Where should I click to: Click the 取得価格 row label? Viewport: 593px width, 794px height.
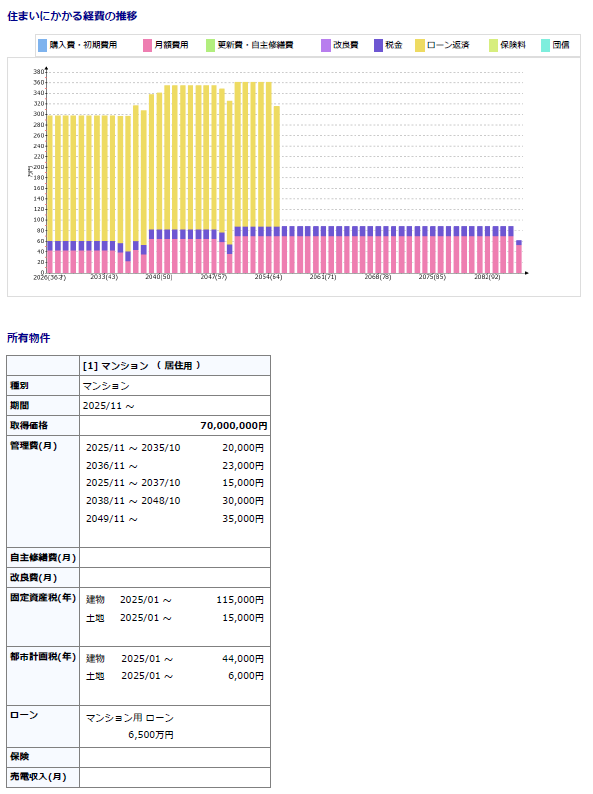point(29,425)
